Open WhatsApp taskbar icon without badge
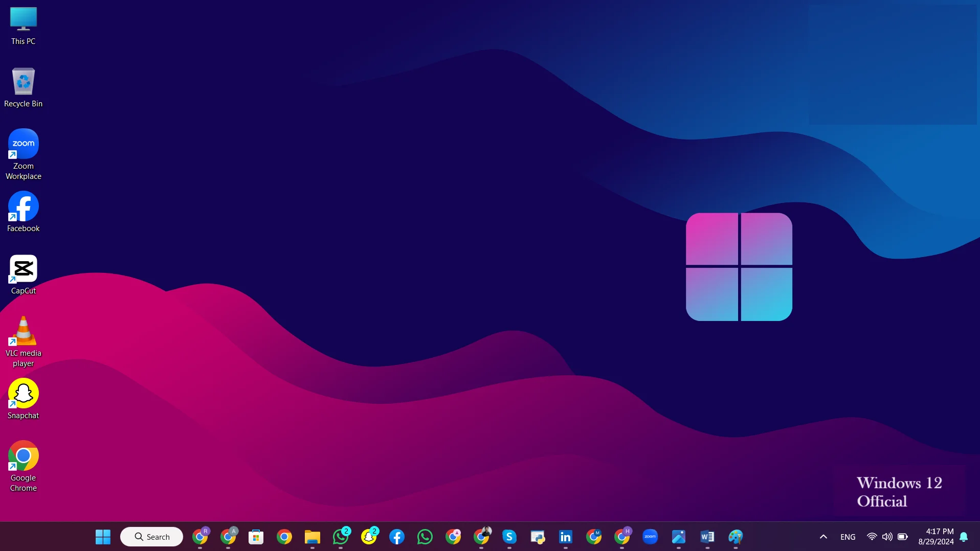 425,537
